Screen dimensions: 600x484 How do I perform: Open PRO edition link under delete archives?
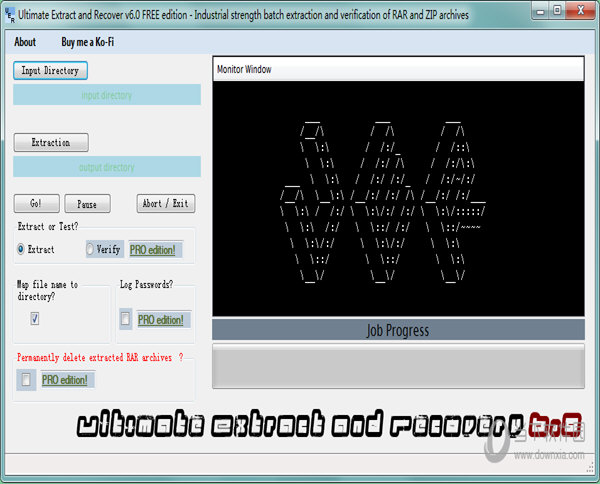pyautogui.click(x=65, y=380)
